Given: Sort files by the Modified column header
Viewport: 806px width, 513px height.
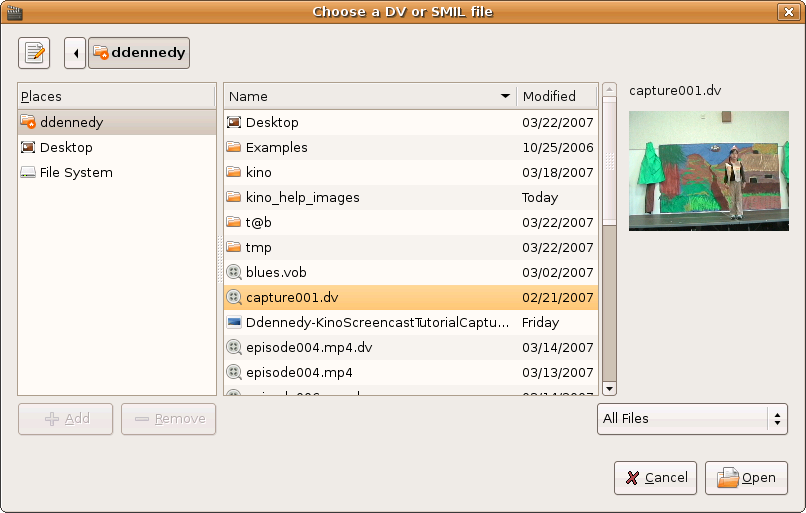Looking at the screenshot, I should 556,96.
